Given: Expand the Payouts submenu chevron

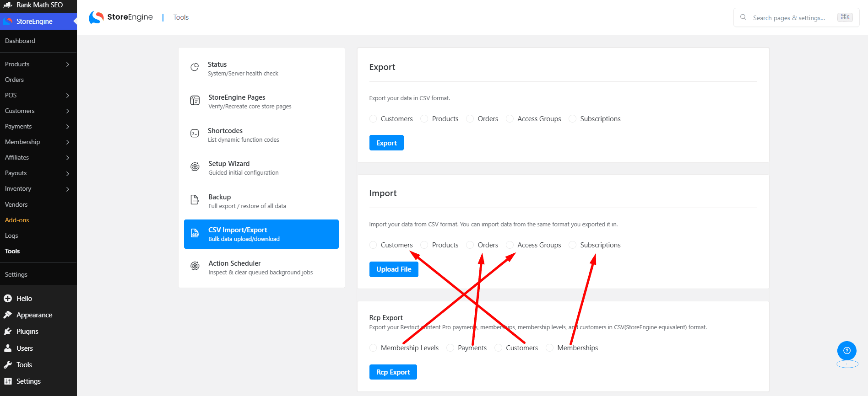Looking at the screenshot, I should coord(68,174).
